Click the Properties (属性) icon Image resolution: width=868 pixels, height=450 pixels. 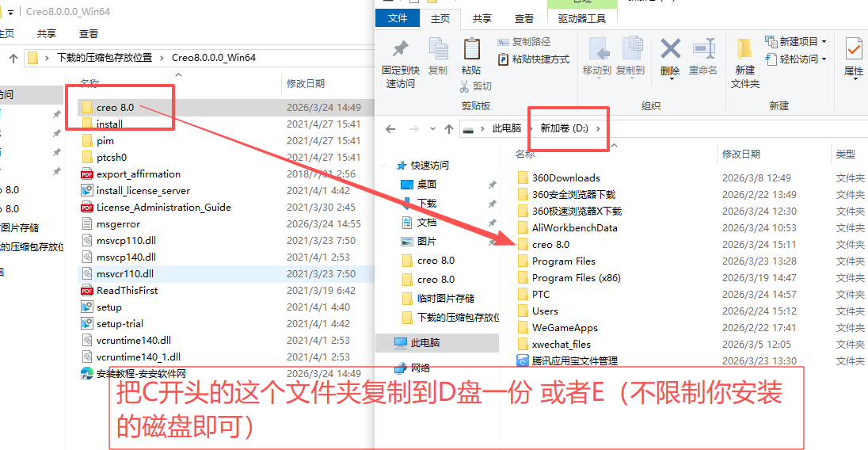853,49
